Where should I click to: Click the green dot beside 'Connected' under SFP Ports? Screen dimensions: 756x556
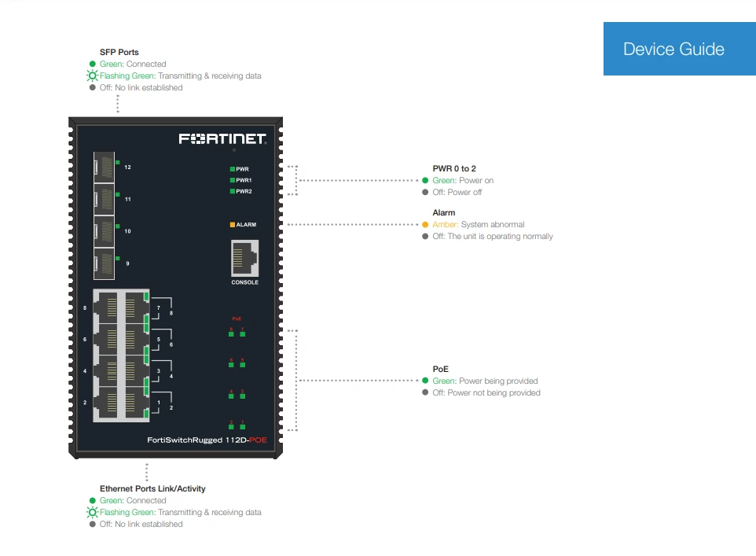pos(93,64)
